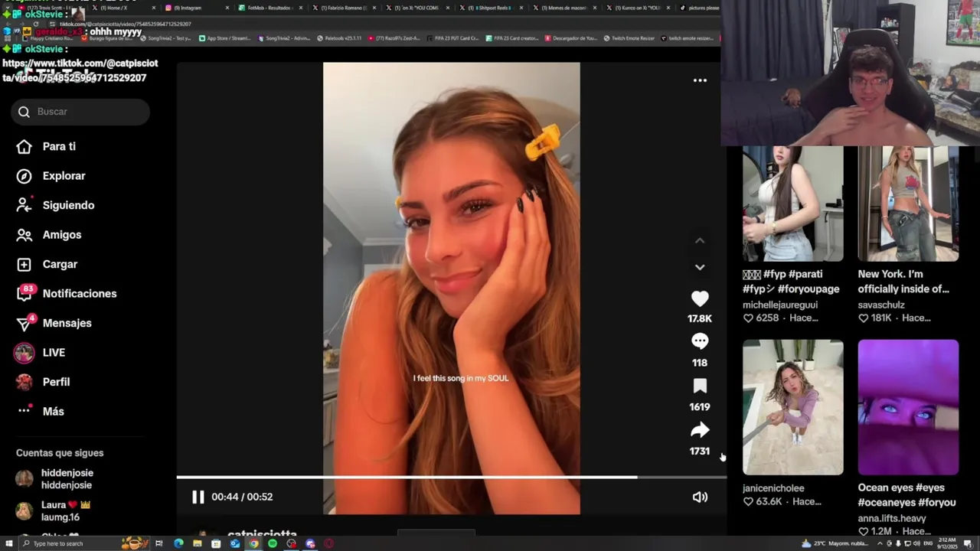This screenshot has width=980, height=551.
Task: Open Task View in taskbar
Action: [159, 543]
